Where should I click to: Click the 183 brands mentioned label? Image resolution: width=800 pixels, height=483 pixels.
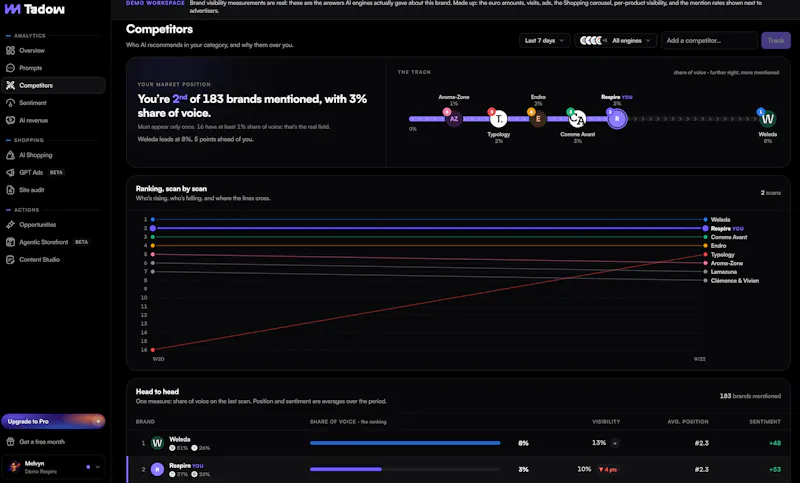point(750,396)
